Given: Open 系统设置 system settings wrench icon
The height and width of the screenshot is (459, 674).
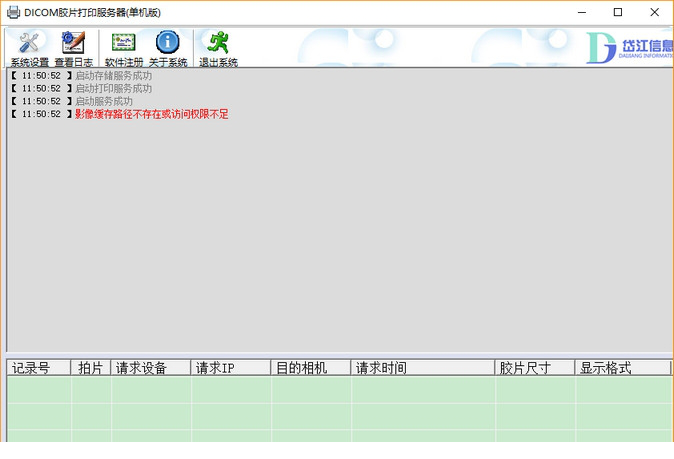Looking at the screenshot, I should point(30,49).
